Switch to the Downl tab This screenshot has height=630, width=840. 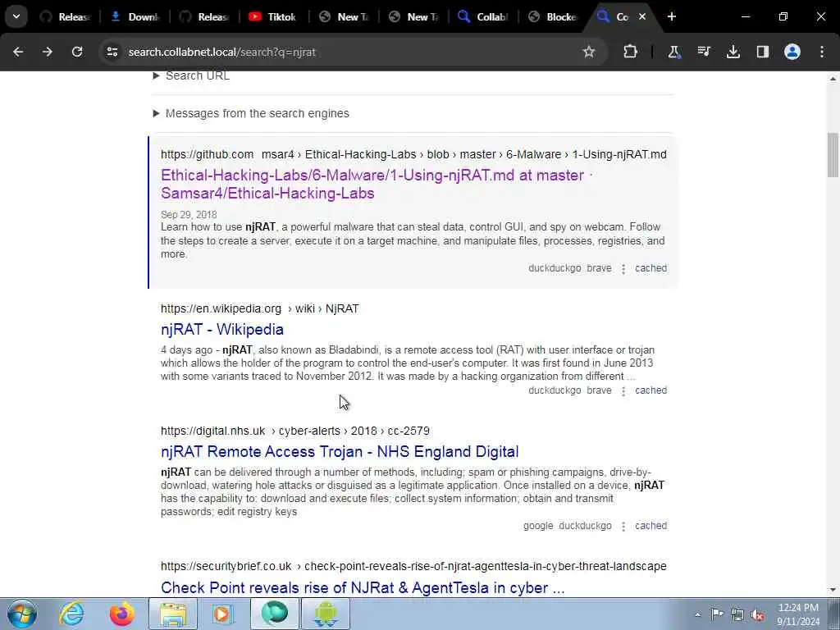(135, 16)
